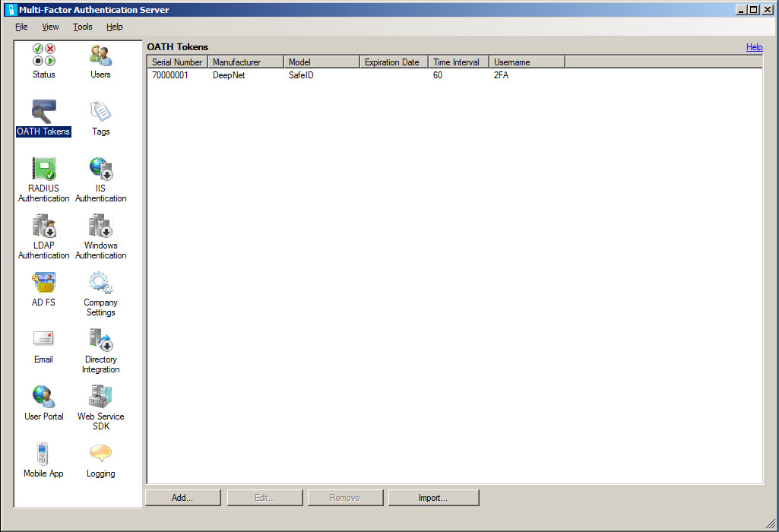The image size is (779, 532).
Task: Click the application icon in title bar
Action: tap(11, 9)
